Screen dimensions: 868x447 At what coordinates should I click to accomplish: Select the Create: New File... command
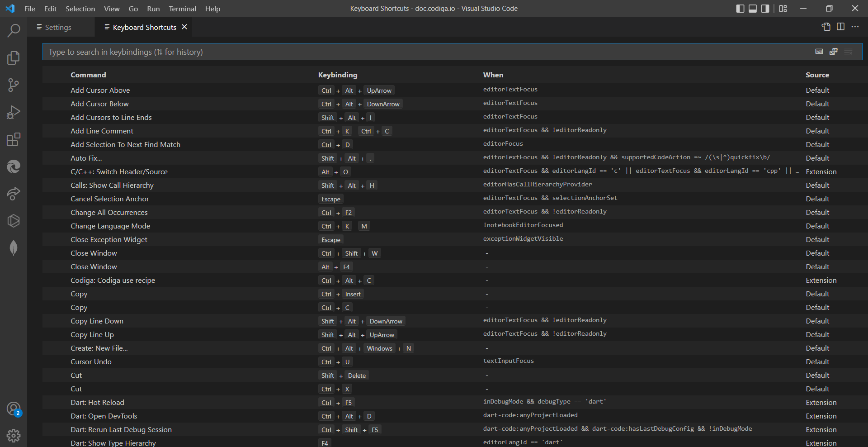coord(99,348)
